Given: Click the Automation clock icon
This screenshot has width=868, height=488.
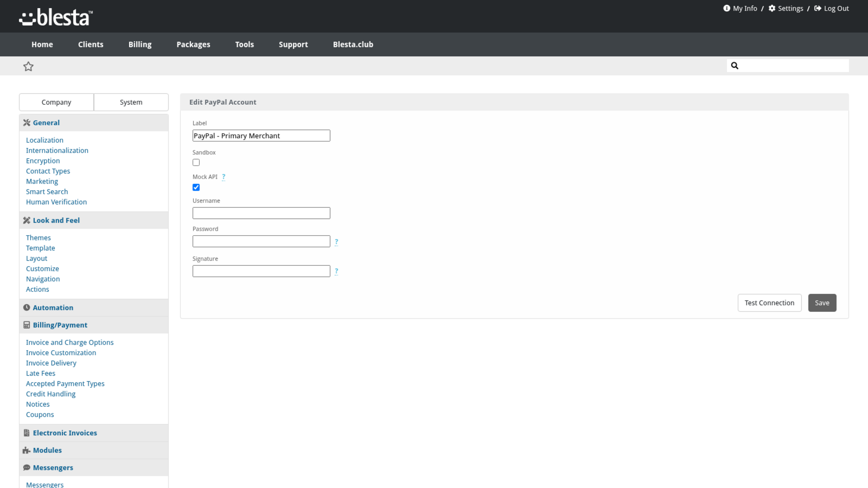Looking at the screenshot, I should click(x=27, y=308).
